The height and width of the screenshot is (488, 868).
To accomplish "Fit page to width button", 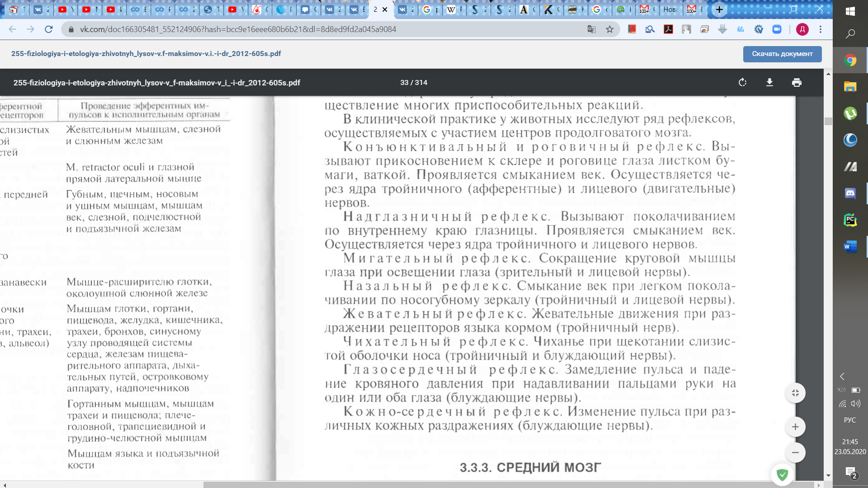I will point(795,393).
